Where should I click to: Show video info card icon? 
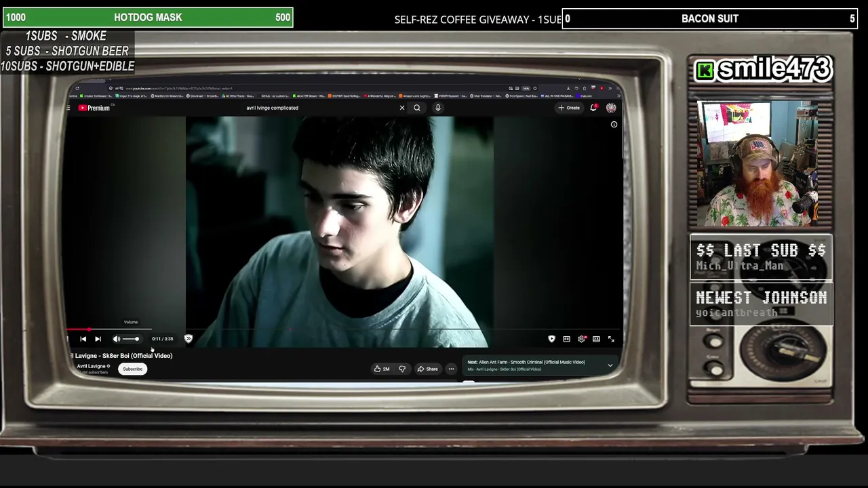tap(614, 125)
